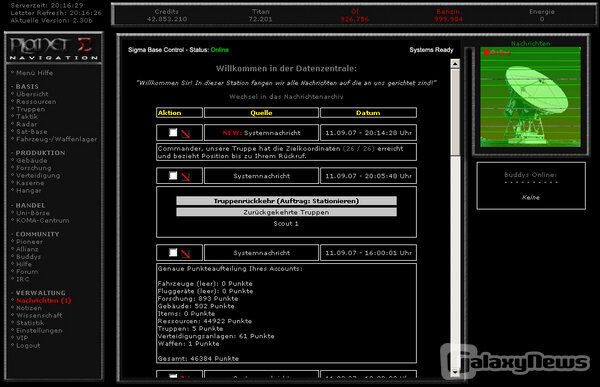Open the Hangar page

28,190
